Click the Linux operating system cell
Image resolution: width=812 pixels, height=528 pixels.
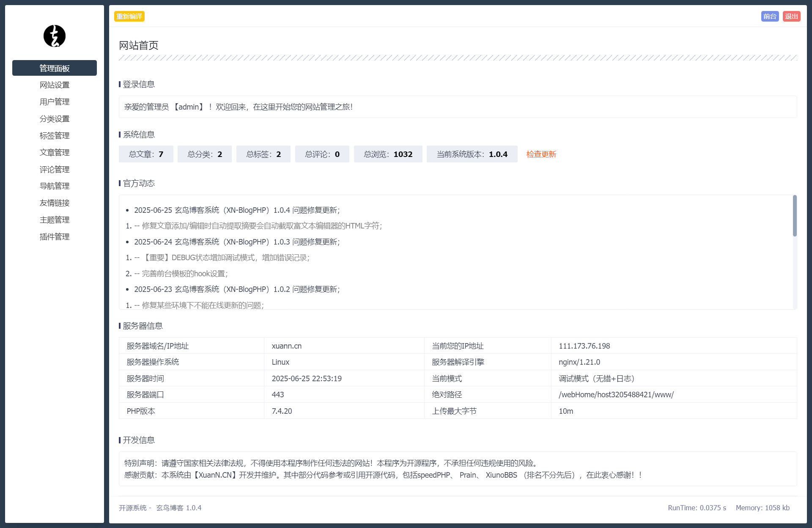pos(344,362)
